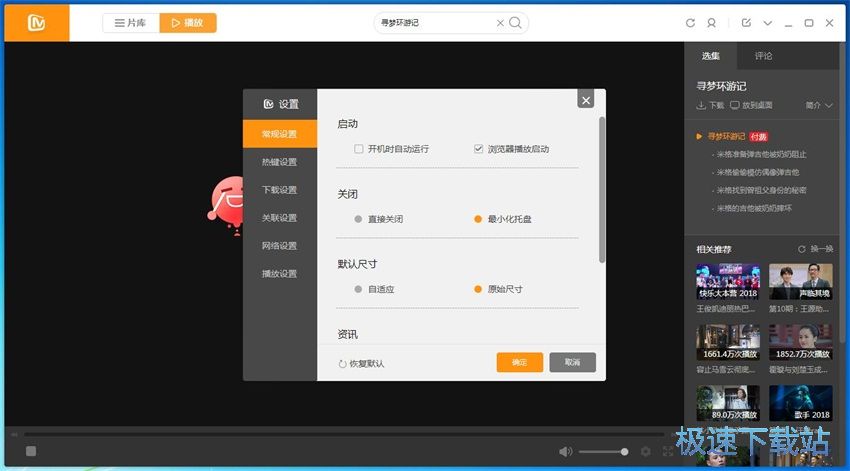Open the user account icon
This screenshot has width=850, height=471.
pyautogui.click(x=711, y=23)
